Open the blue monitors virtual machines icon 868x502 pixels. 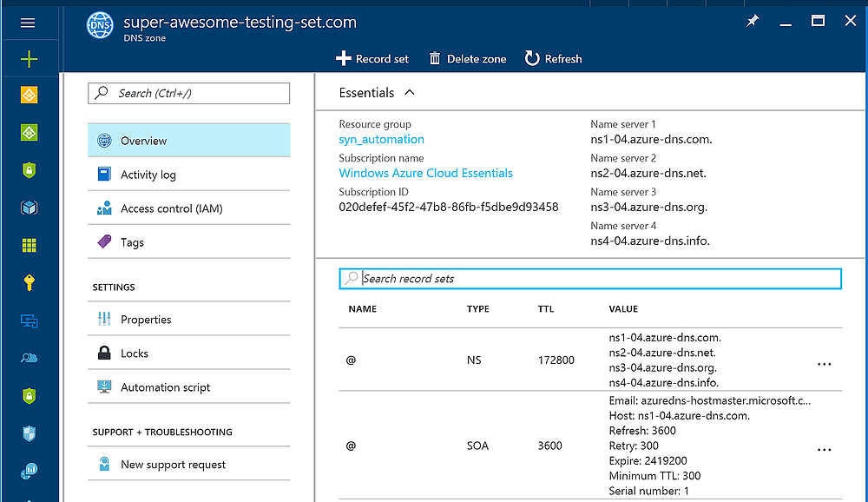click(29, 320)
